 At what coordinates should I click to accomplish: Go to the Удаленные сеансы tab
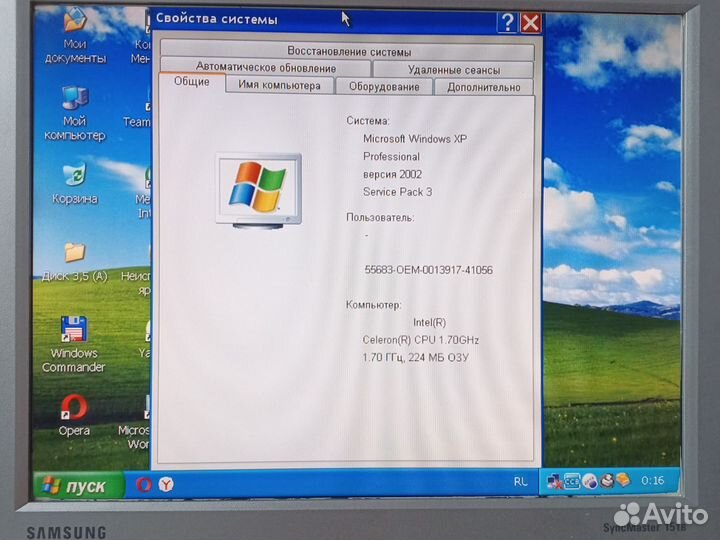pyautogui.click(x=454, y=69)
